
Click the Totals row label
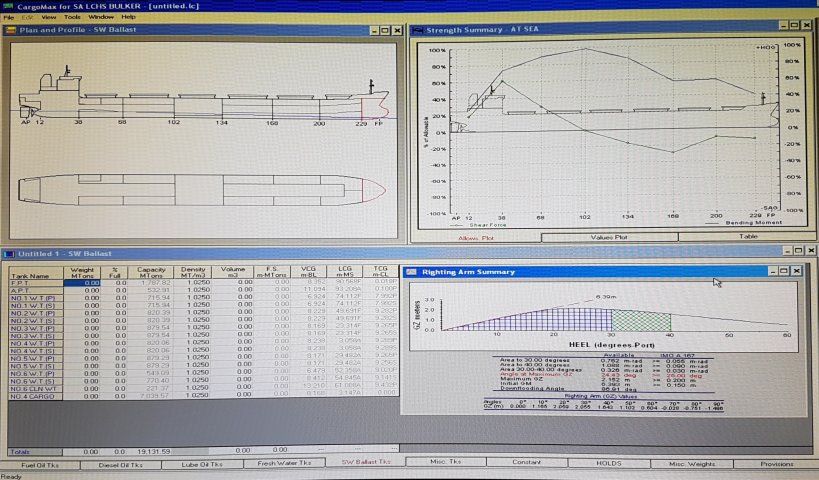coord(36,452)
